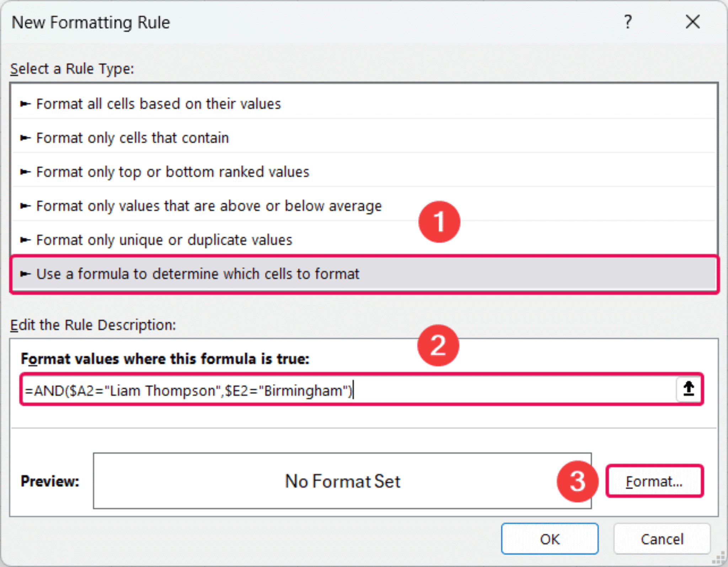Viewport: 728px width, 567px height.
Task: Select the "Format only cells that contain" rule
Action: (x=133, y=138)
